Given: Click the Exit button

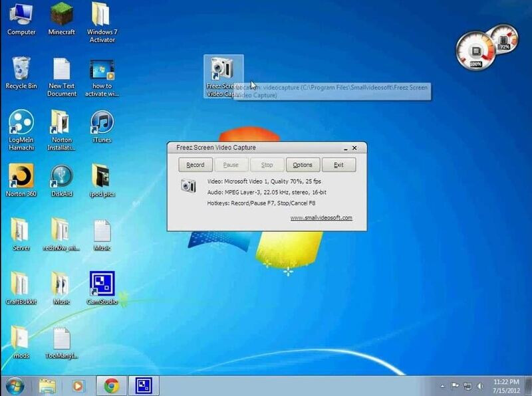Looking at the screenshot, I should pyautogui.click(x=338, y=165).
